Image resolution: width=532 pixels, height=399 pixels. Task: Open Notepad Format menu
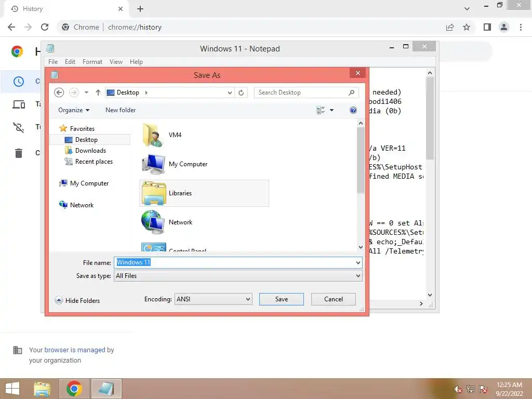[92, 62]
